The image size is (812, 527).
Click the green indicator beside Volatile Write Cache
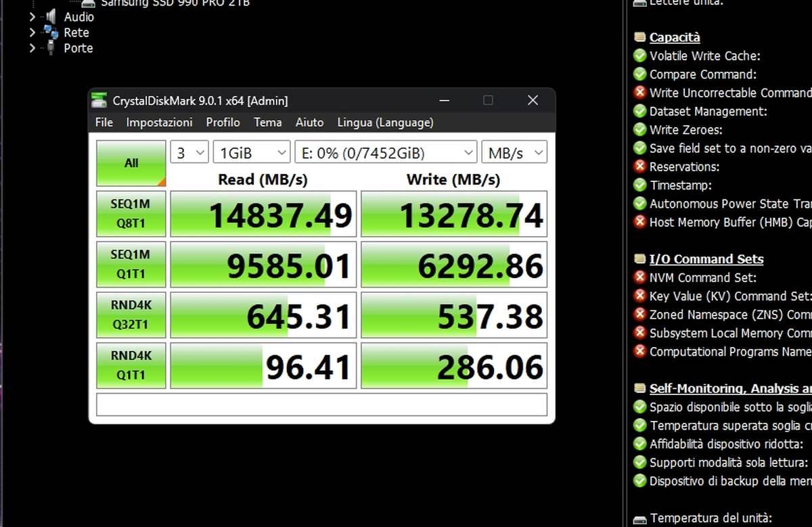[639, 55]
